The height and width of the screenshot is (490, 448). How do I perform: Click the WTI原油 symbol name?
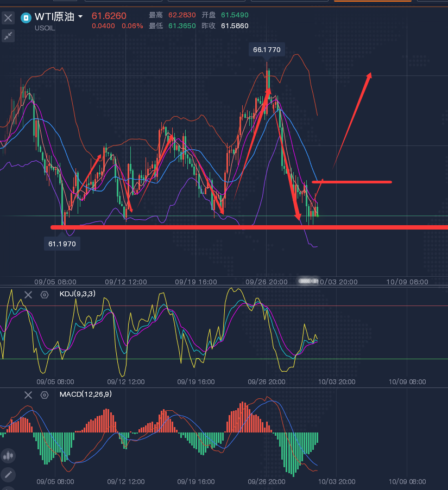click(54, 17)
